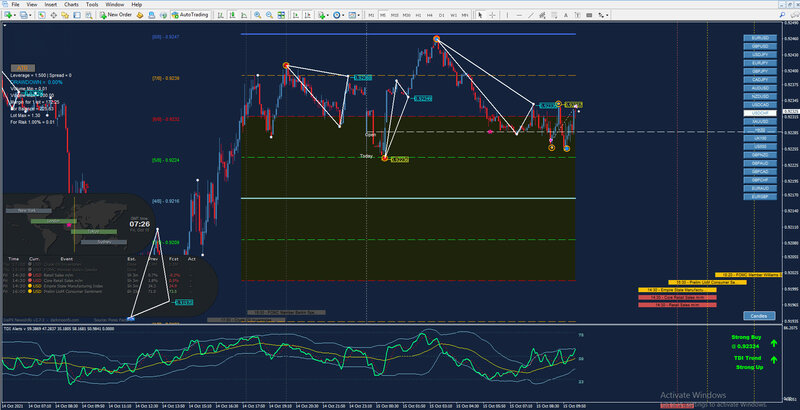
Task: Click the ATR label button
Action: point(23,68)
